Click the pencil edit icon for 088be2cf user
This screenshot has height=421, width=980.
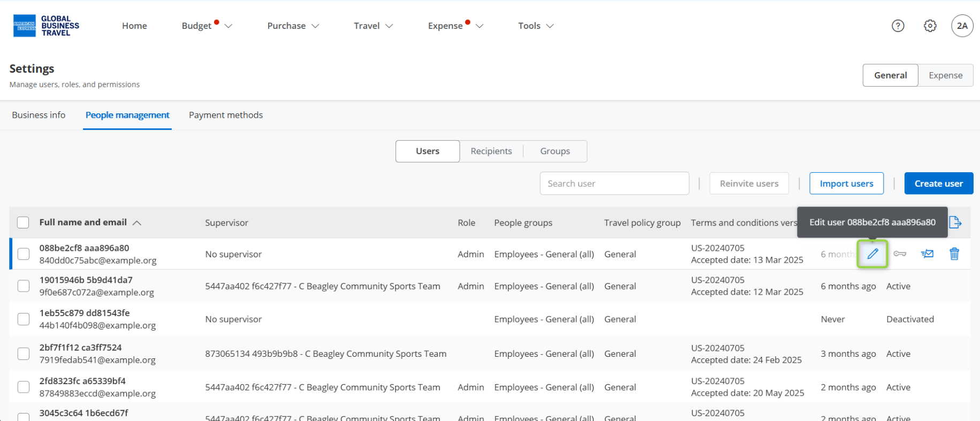click(x=872, y=254)
